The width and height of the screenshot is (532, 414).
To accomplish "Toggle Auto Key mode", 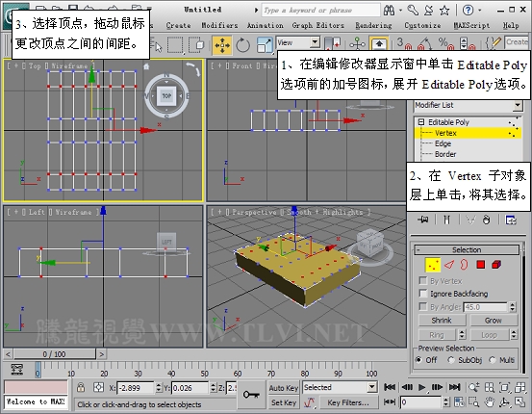I will (x=284, y=388).
